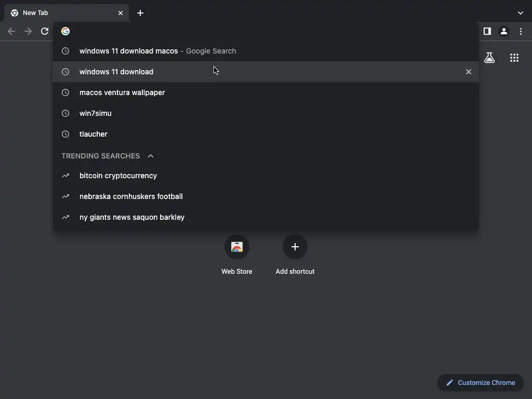Open the Search Labs flask icon
Screen dimensions: 532x399
[x=489, y=58]
